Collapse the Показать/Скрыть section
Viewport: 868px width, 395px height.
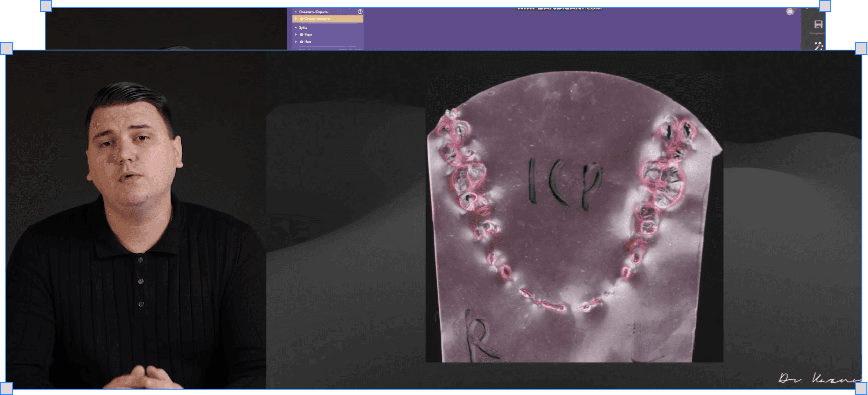point(296,11)
